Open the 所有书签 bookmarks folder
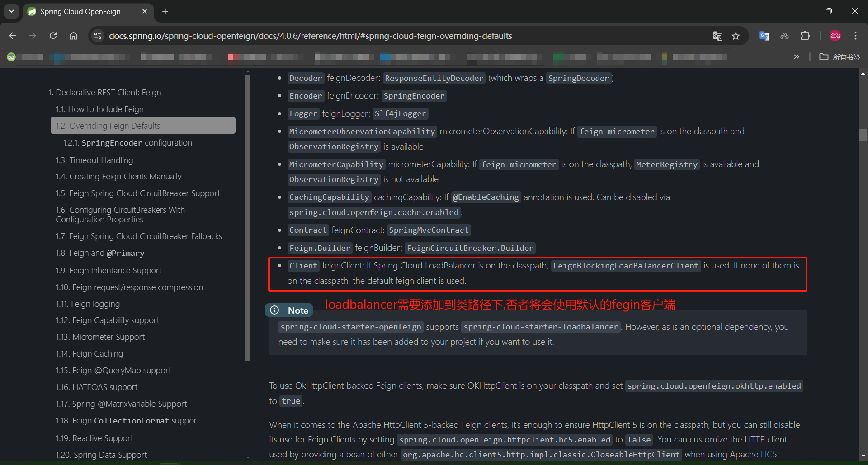 coord(840,57)
